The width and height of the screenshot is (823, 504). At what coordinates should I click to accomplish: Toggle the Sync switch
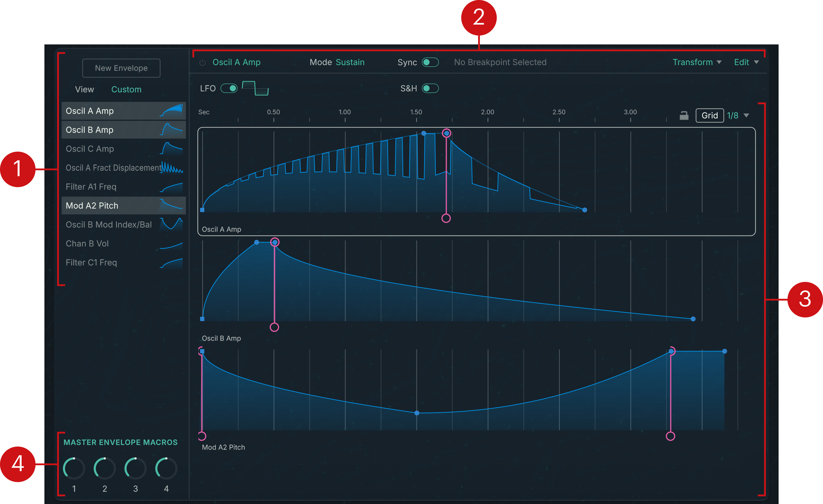(430, 62)
